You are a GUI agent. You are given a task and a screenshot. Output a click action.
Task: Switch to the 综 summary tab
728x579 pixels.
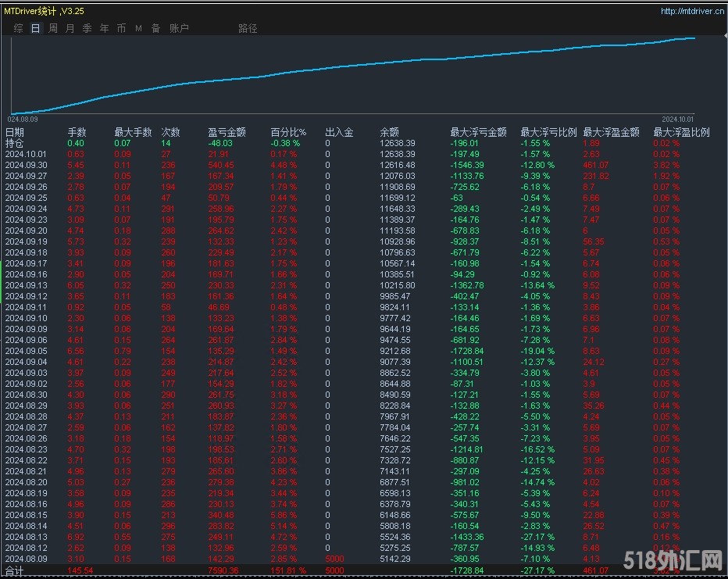(18, 28)
